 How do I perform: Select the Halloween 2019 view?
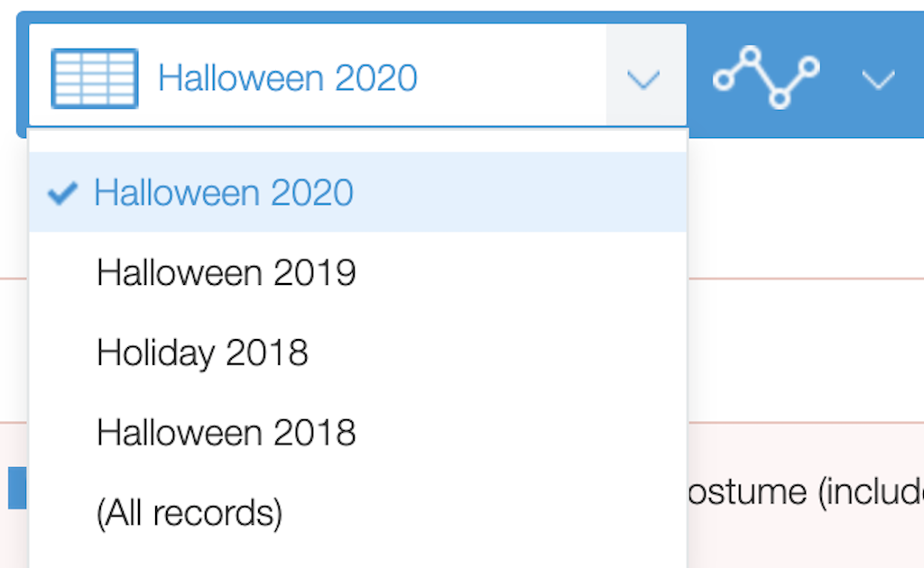point(226,272)
